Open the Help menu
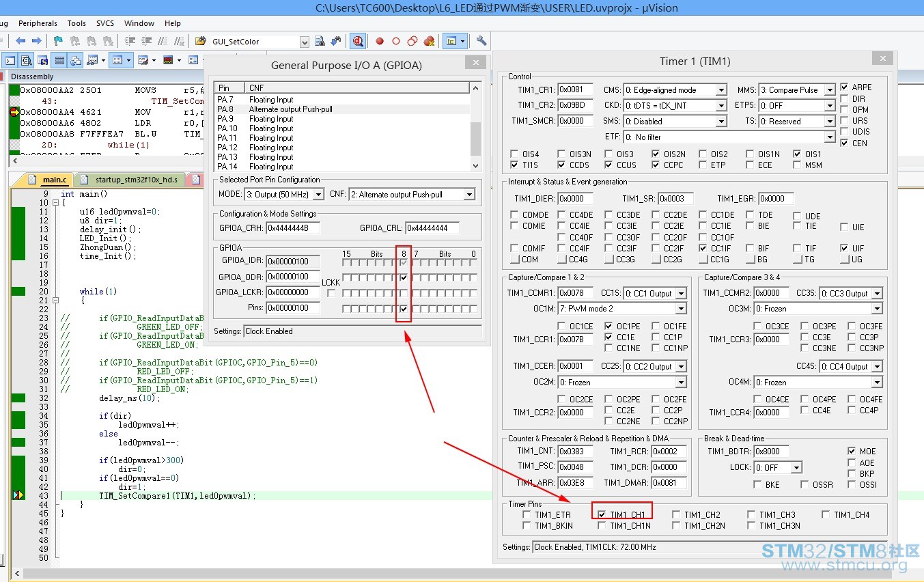This screenshot has width=924, height=582. [173, 23]
